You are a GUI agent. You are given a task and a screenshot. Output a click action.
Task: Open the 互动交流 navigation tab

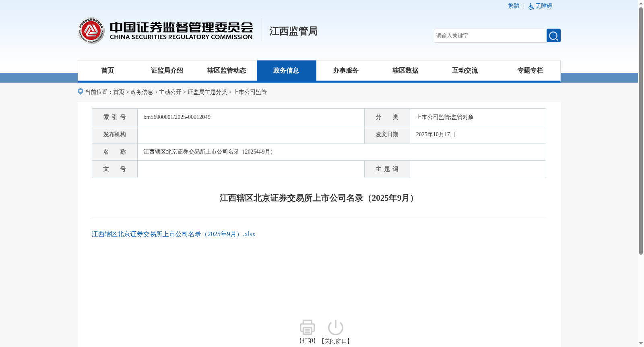(465, 71)
